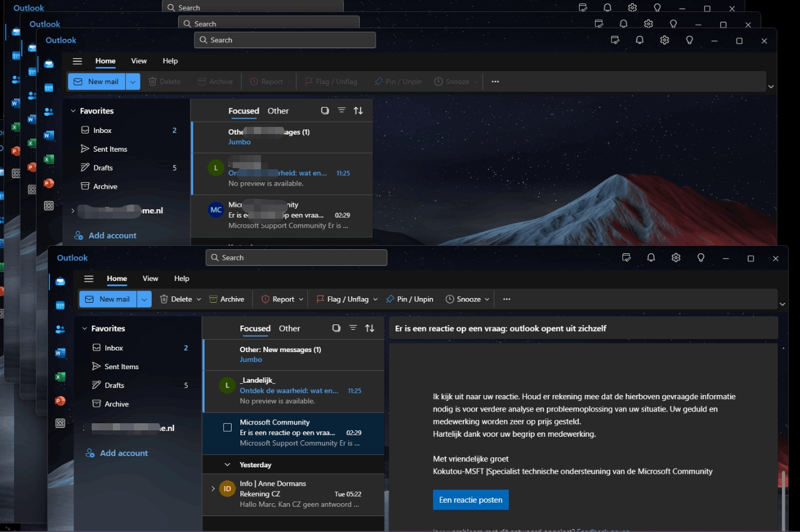Select View tab in background Outlook window
The image size is (800, 532).
(139, 61)
